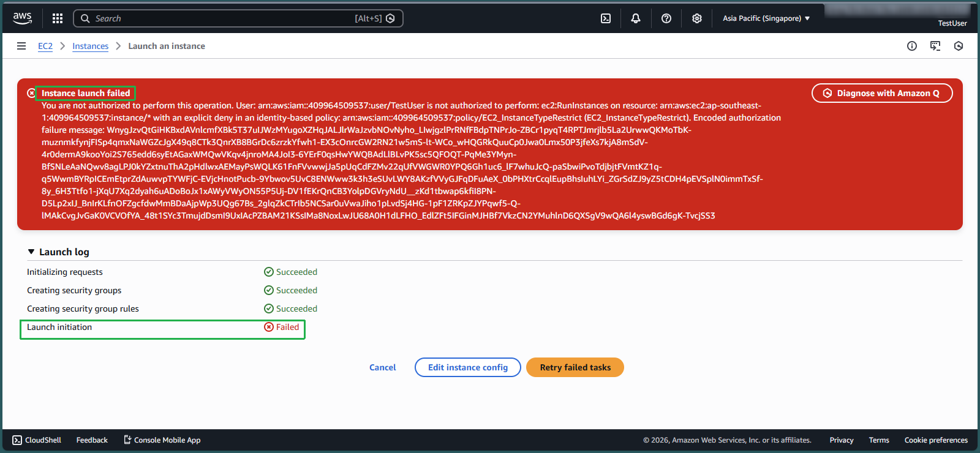This screenshot has height=453, width=980.
Task: Open the help question mark icon
Action: coord(666,18)
